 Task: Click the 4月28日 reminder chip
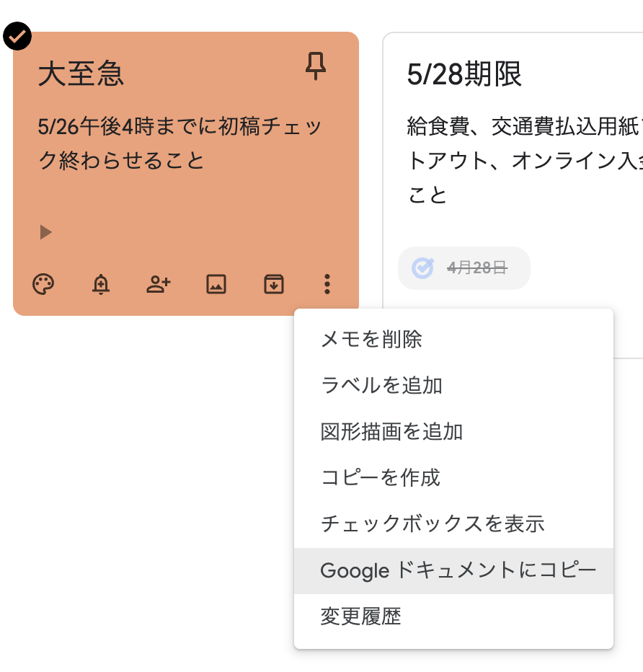tap(464, 268)
